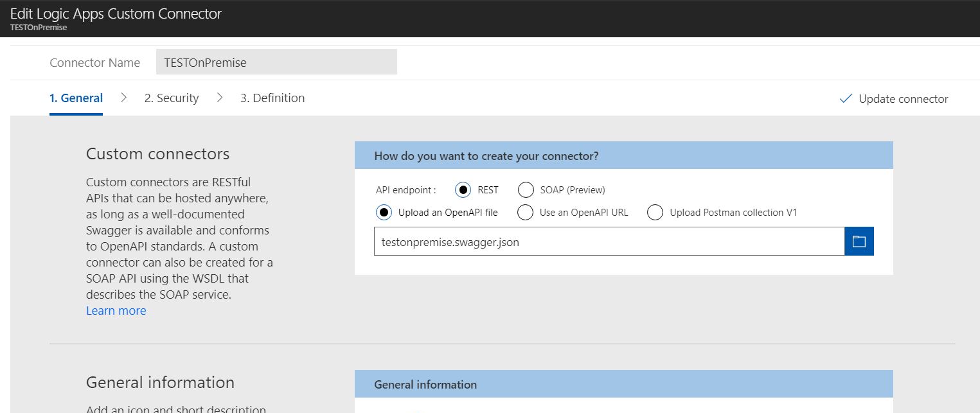980x413 pixels.
Task: Click the Connector Name label
Action: pos(94,62)
